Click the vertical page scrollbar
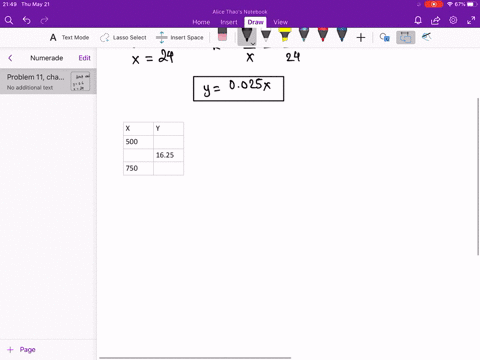 coord(478,177)
